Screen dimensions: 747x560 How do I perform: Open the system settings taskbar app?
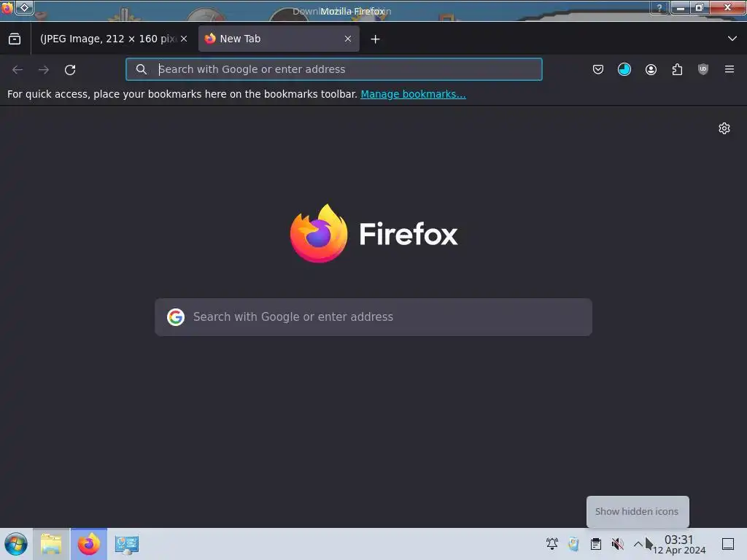(x=127, y=544)
